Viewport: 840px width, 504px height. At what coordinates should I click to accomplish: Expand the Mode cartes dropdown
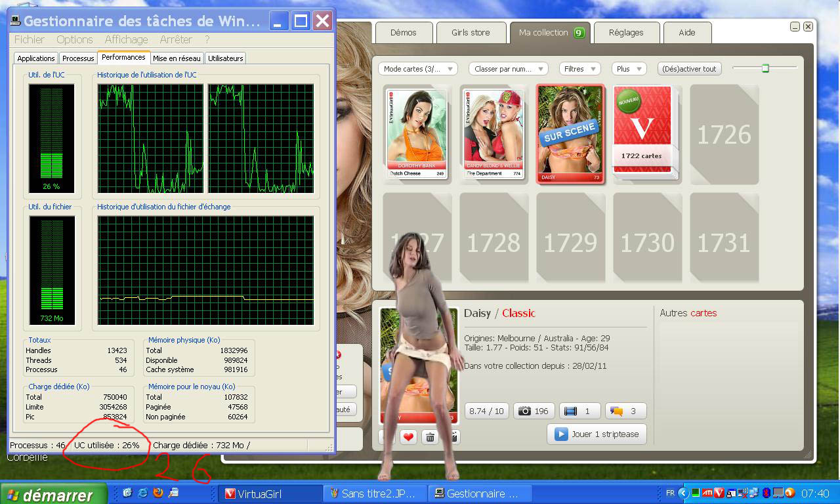(x=418, y=69)
